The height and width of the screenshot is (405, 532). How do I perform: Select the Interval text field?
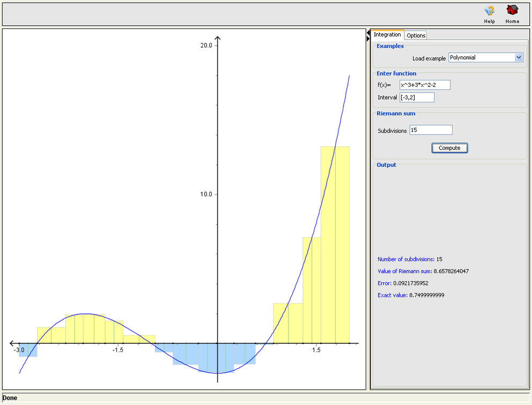point(417,97)
